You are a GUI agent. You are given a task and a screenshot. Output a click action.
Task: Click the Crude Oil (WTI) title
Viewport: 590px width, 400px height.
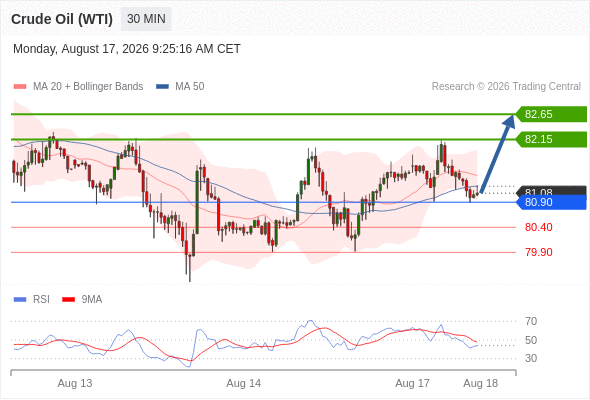coord(62,19)
